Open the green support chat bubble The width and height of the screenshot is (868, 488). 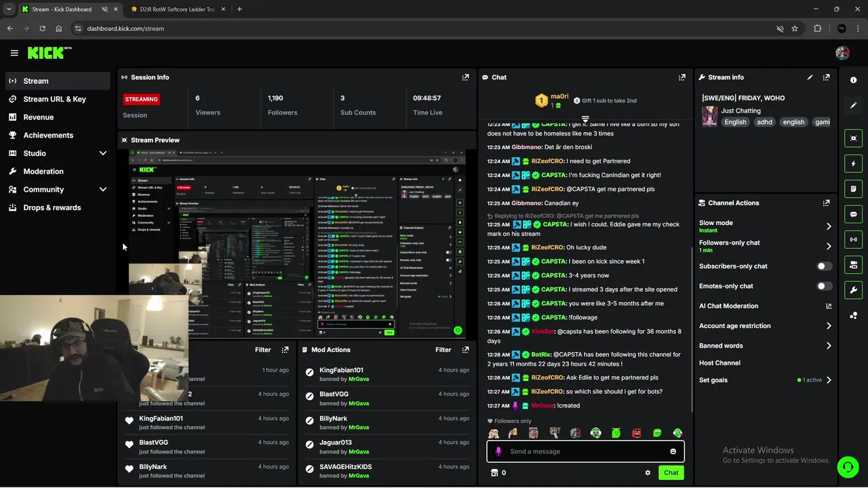[x=847, y=466]
